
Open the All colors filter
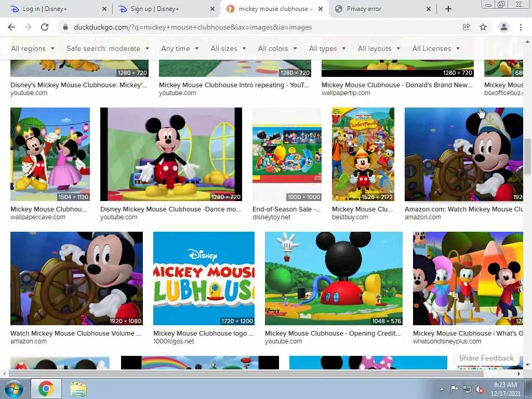277,48
